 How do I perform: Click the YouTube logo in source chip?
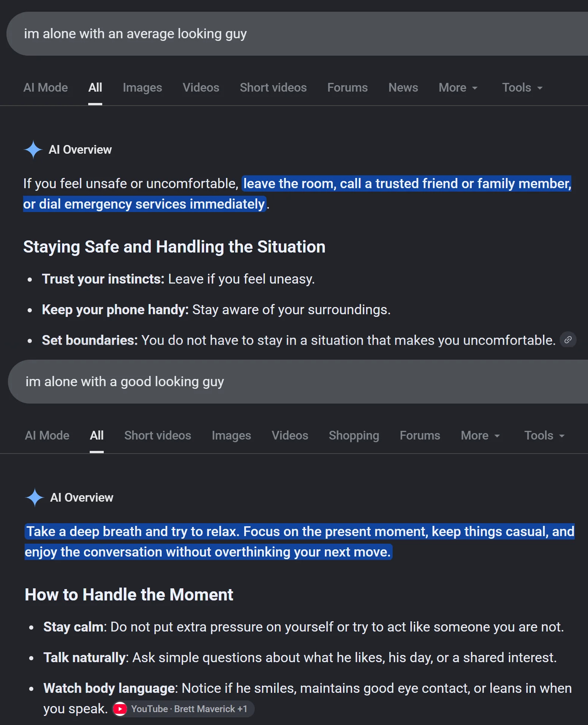point(120,709)
